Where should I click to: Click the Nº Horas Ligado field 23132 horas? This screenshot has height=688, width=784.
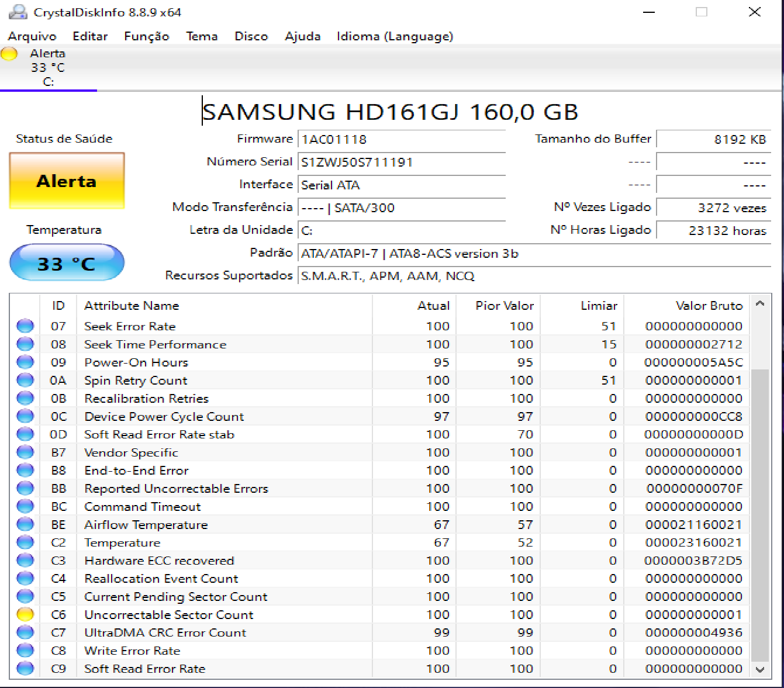point(714,230)
